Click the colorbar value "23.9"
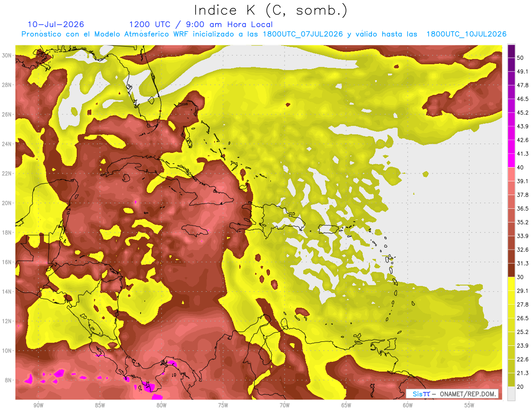The height and width of the screenshot is (411, 532). (x=523, y=346)
